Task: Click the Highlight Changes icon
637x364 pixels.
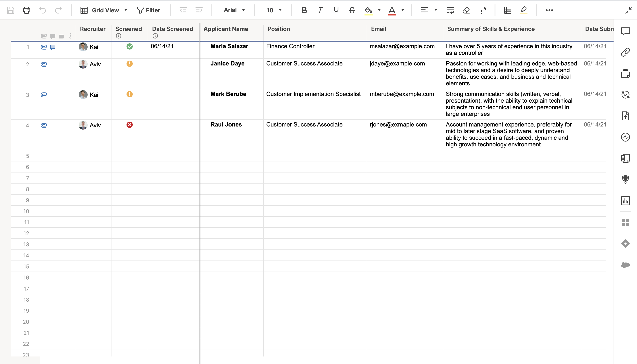Action: point(524,10)
